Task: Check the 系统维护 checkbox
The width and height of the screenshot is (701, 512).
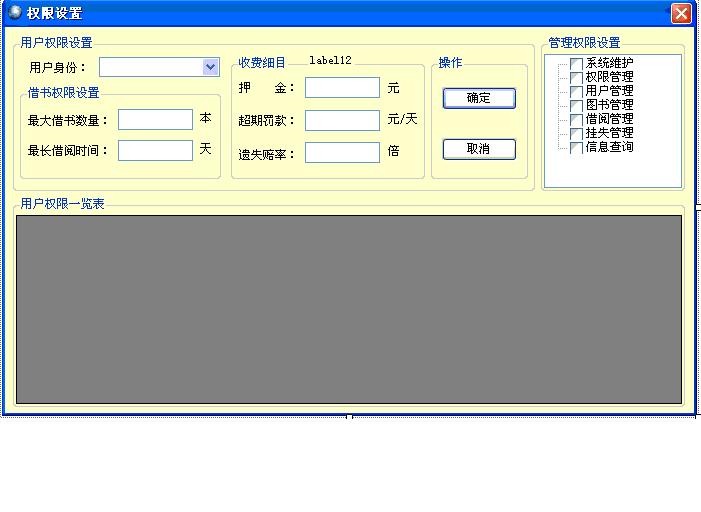Action: pyautogui.click(x=576, y=64)
